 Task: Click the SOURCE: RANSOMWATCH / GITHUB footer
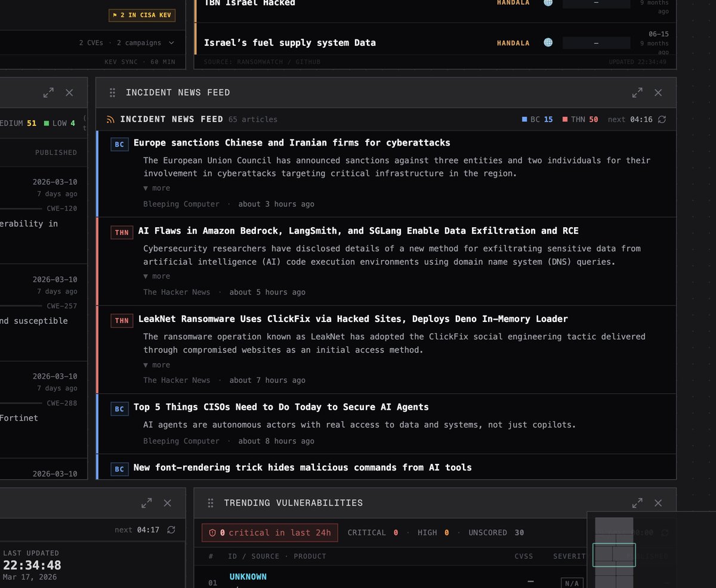(x=262, y=62)
